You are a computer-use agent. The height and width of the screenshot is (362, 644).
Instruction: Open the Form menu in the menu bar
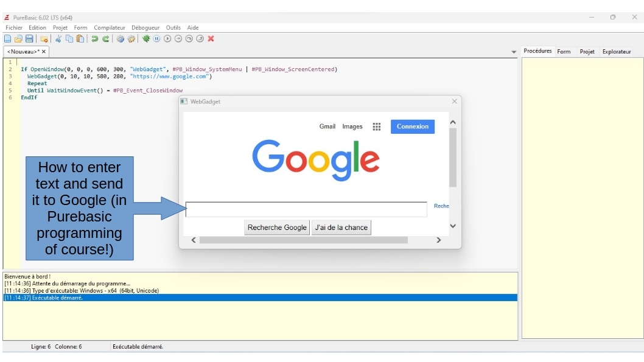pyautogui.click(x=80, y=28)
